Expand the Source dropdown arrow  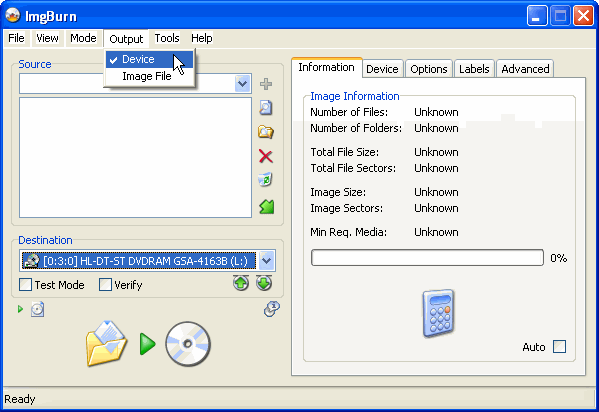[x=243, y=83]
